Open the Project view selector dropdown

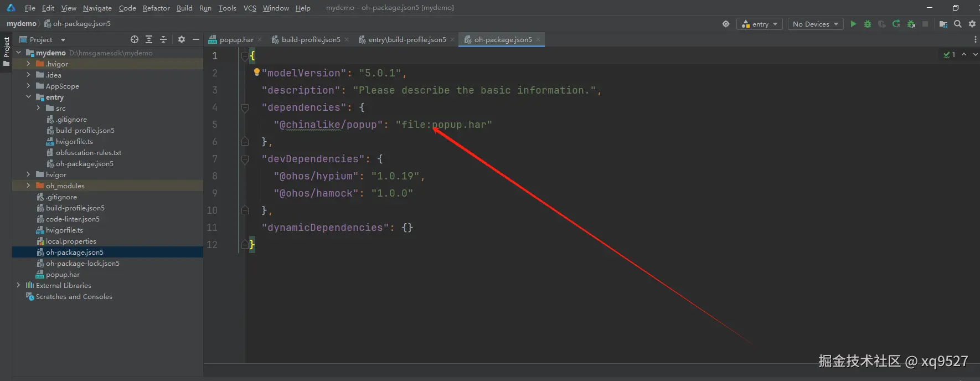(42, 39)
